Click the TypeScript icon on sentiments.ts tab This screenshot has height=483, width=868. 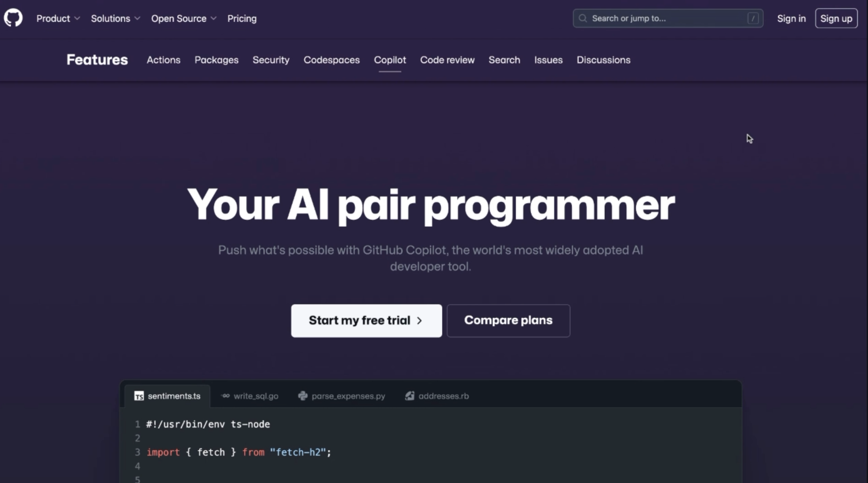click(x=139, y=396)
